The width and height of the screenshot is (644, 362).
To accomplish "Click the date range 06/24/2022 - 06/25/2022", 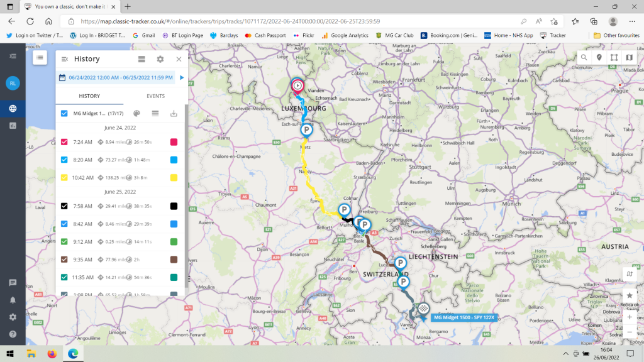I will pos(121,77).
